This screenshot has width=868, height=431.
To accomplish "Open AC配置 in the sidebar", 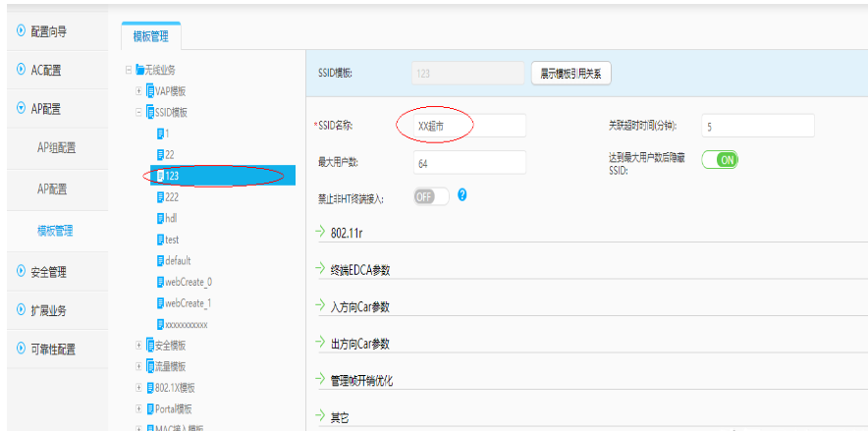I will click(58, 70).
